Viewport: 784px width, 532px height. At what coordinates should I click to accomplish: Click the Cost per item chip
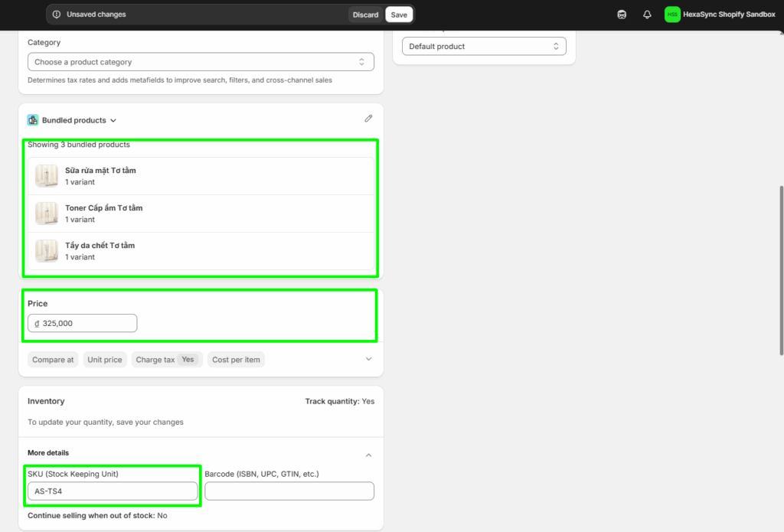point(236,360)
